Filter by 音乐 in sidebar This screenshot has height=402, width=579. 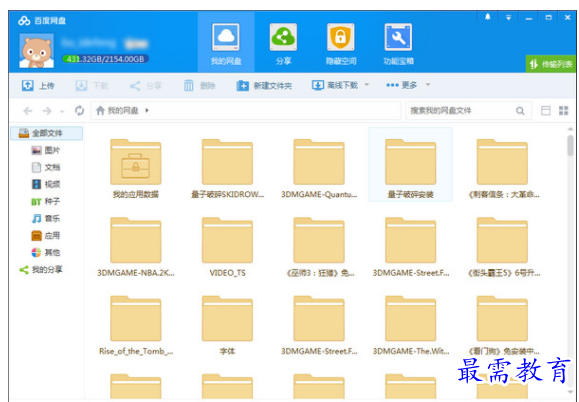pos(46,219)
